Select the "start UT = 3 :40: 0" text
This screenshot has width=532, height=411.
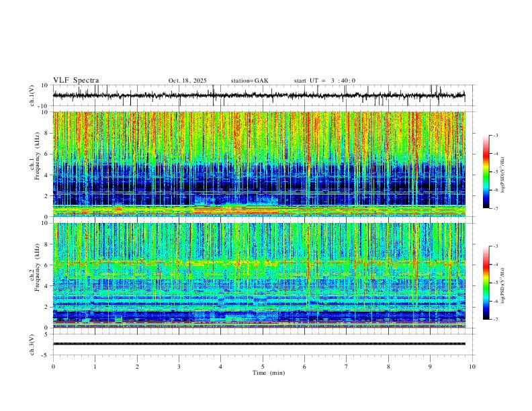coord(324,81)
